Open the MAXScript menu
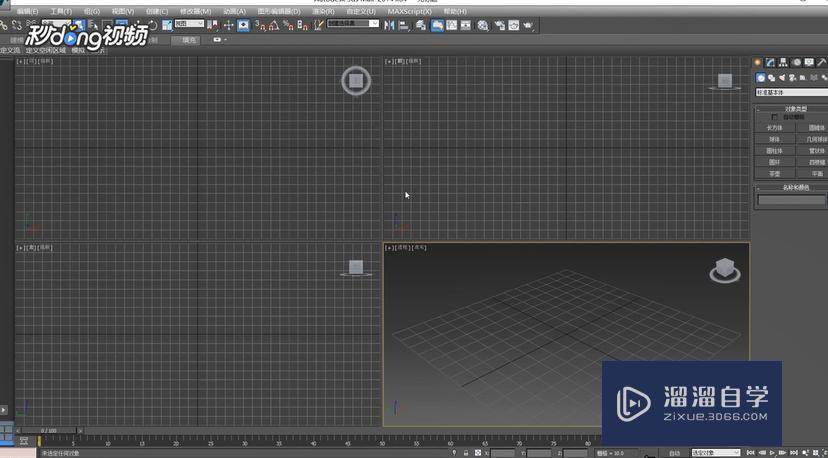 (x=409, y=11)
